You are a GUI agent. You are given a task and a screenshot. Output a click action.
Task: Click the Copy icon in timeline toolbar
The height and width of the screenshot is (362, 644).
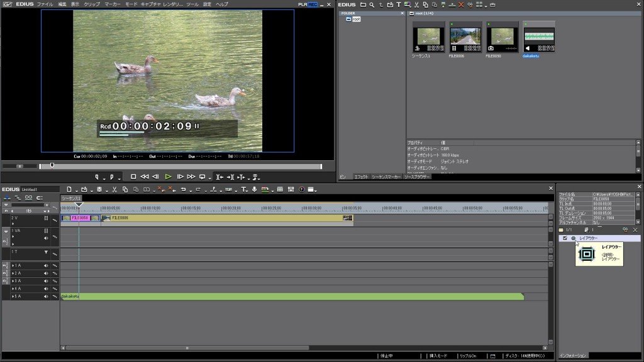point(125,189)
